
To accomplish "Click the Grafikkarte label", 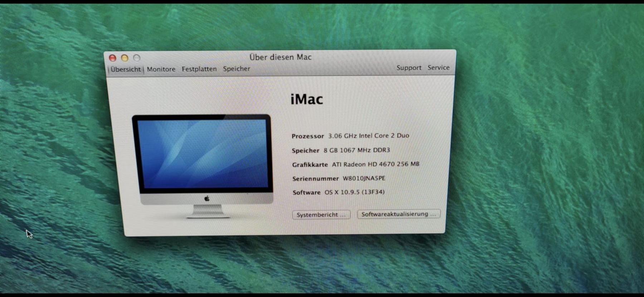I will point(310,164).
